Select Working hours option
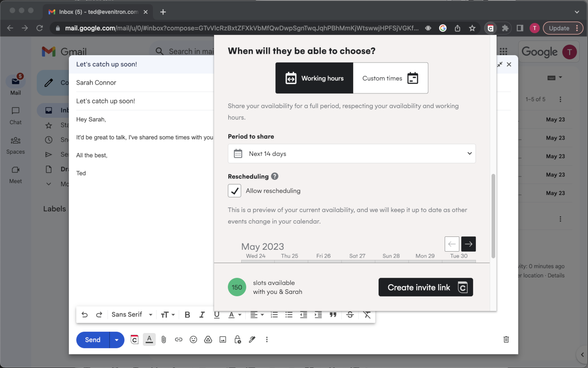This screenshot has height=368, width=588. tap(314, 78)
